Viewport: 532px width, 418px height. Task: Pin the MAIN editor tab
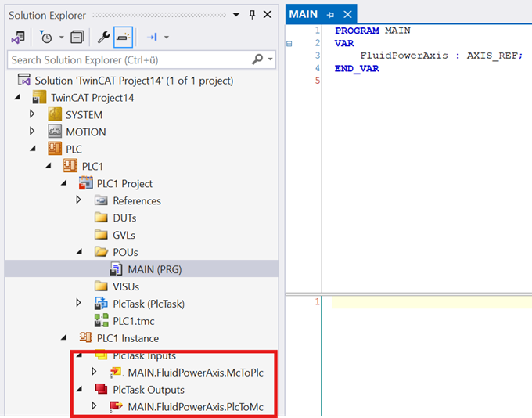pyautogui.click(x=330, y=15)
